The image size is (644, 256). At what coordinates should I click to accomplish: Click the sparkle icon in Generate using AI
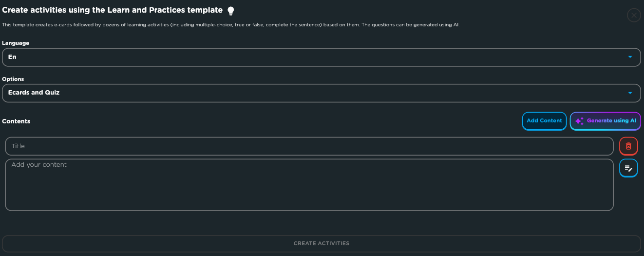point(579,121)
